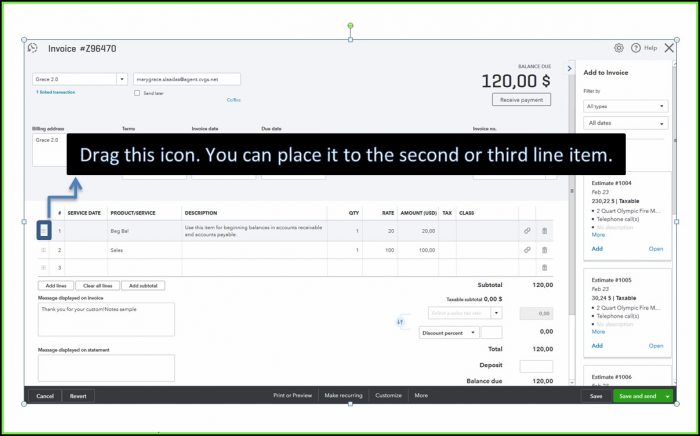Click the Estimate #1006 card title
Viewport: 700px width, 436px height.
point(612,377)
